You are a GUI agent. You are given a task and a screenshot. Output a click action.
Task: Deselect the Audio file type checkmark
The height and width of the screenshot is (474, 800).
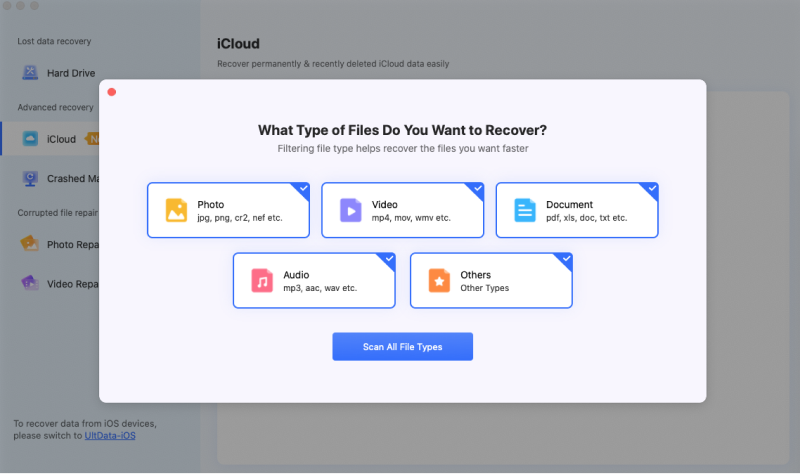[x=389, y=258]
